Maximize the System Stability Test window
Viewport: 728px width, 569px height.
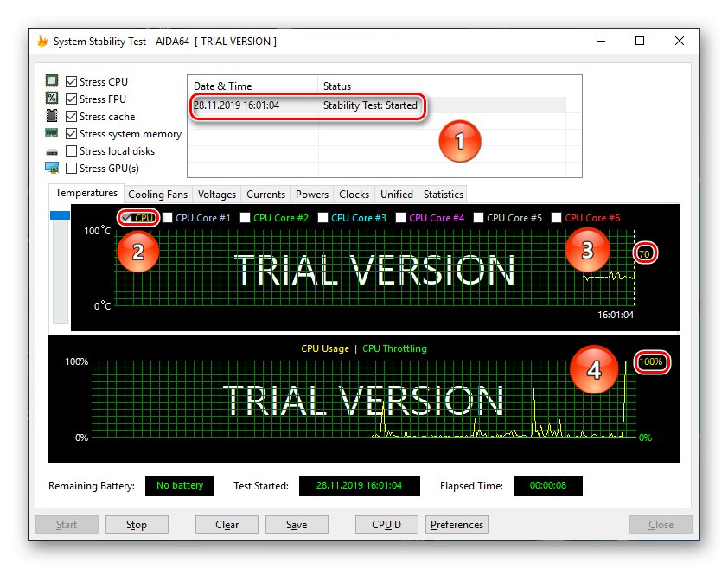tap(640, 41)
